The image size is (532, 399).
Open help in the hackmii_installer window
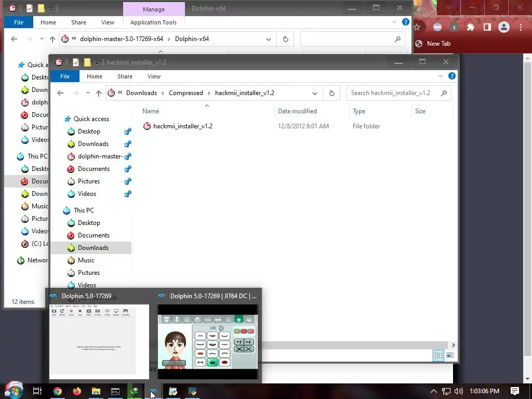pyautogui.click(x=452, y=76)
